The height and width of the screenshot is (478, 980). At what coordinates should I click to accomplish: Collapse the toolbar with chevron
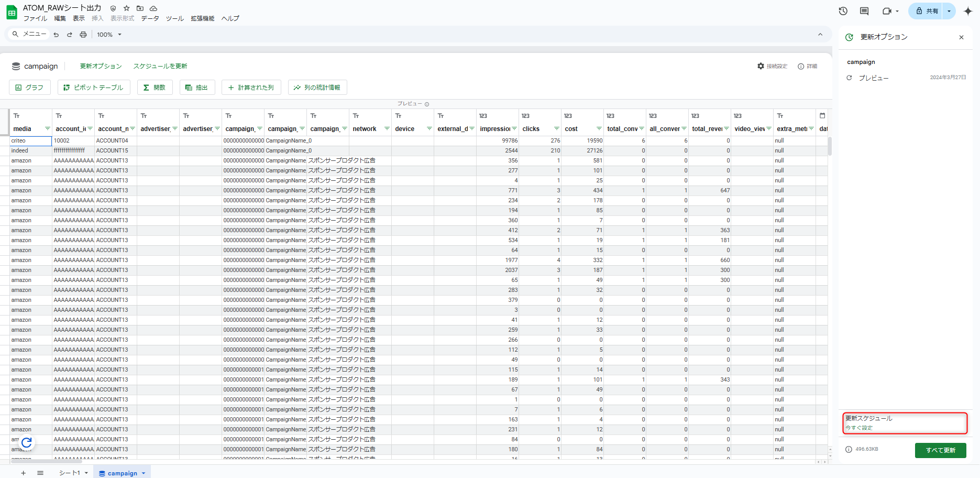point(820,35)
